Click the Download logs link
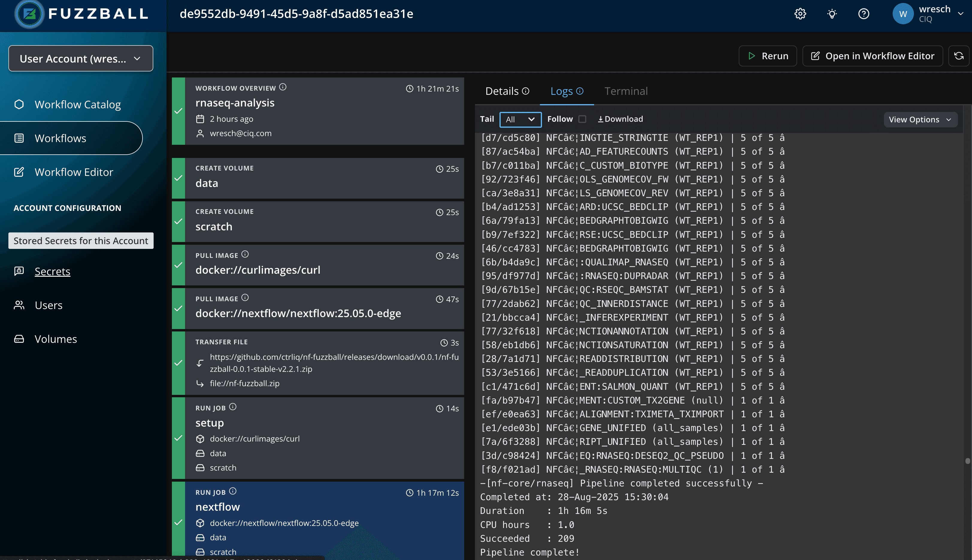Viewport: 972px width, 560px height. pos(620,119)
